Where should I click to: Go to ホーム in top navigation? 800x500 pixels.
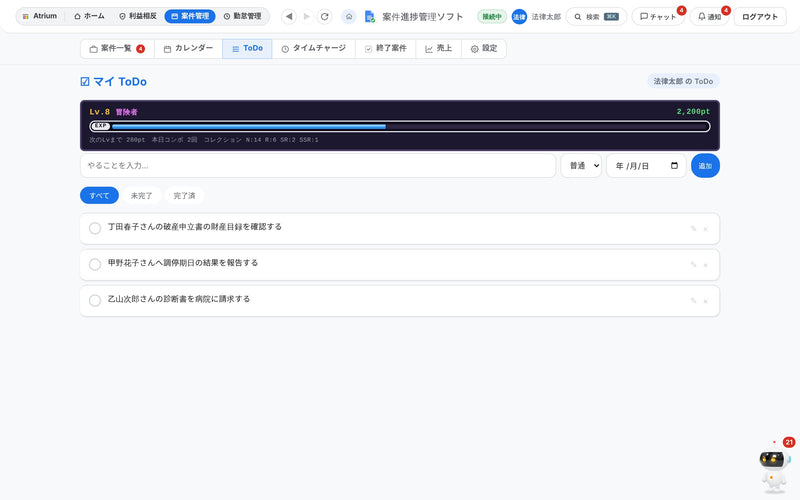tap(89, 16)
